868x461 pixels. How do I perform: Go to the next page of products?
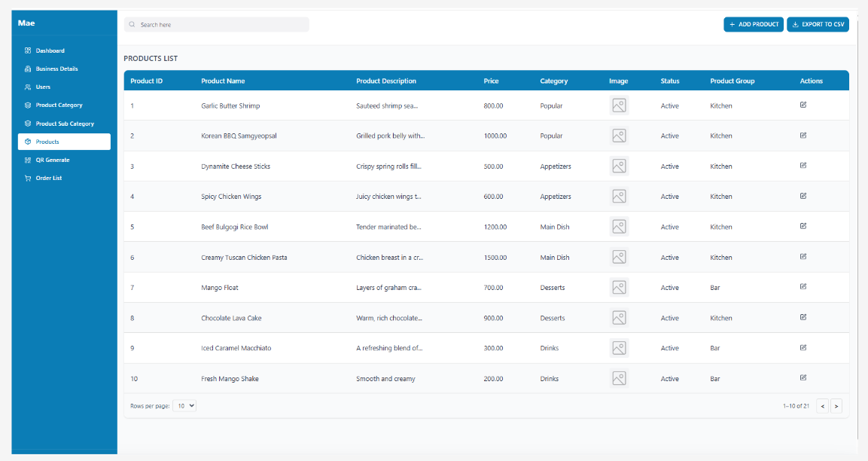pos(836,406)
